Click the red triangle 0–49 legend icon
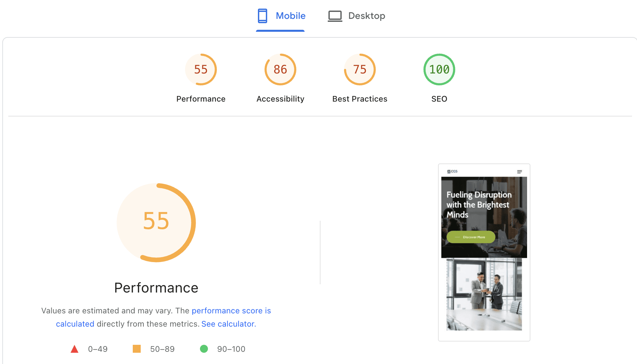 point(74,349)
